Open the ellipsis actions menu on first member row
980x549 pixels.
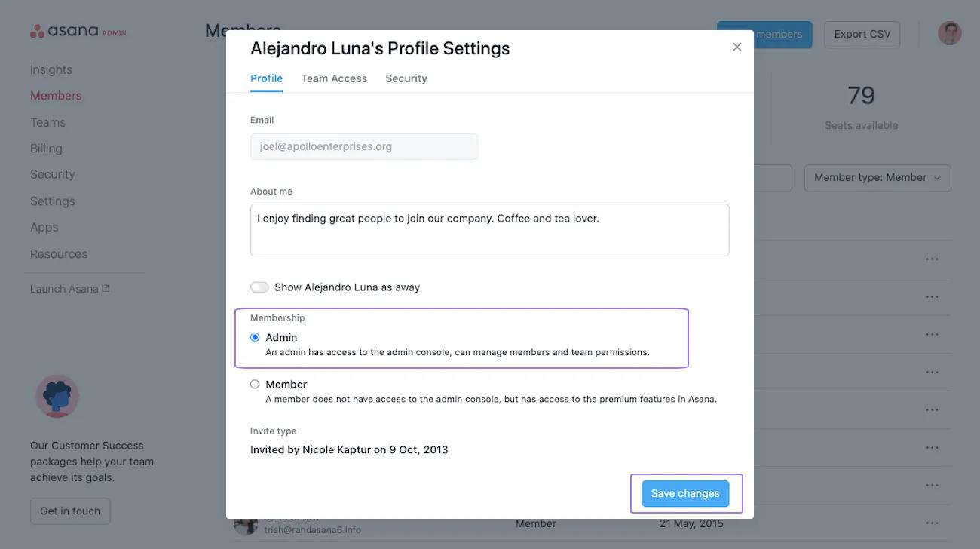[932, 259]
